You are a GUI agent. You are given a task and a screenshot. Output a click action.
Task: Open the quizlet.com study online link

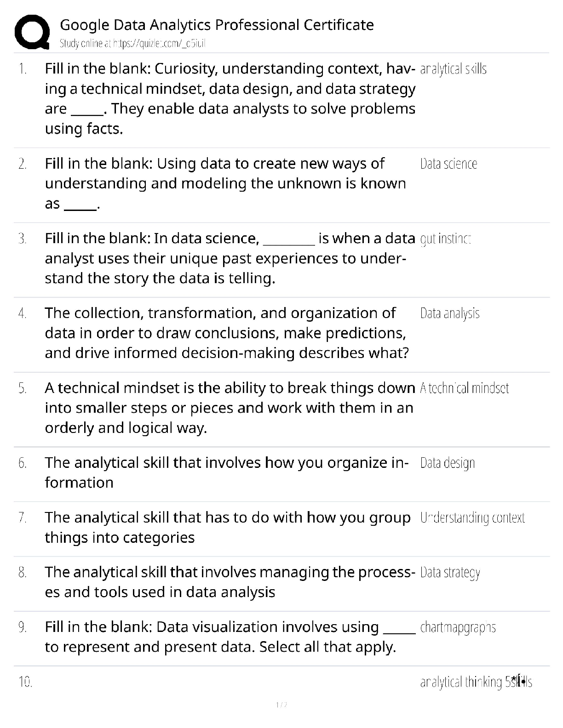[132, 44]
